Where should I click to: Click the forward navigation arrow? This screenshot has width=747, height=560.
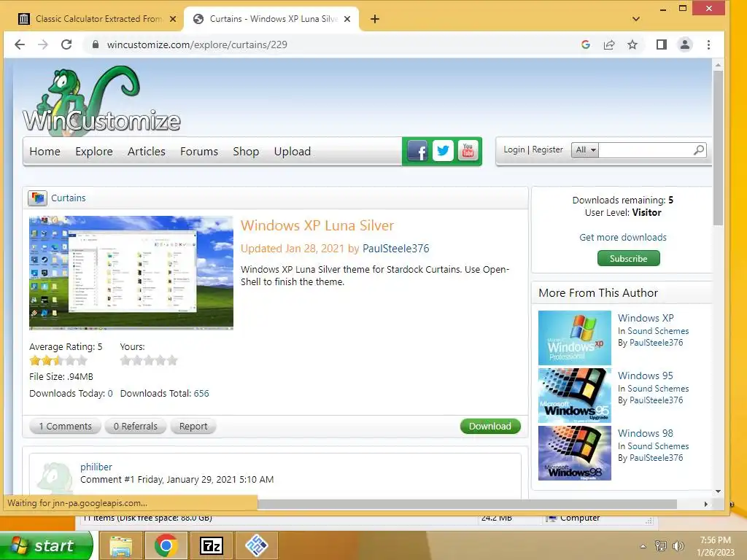[x=43, y=44]
